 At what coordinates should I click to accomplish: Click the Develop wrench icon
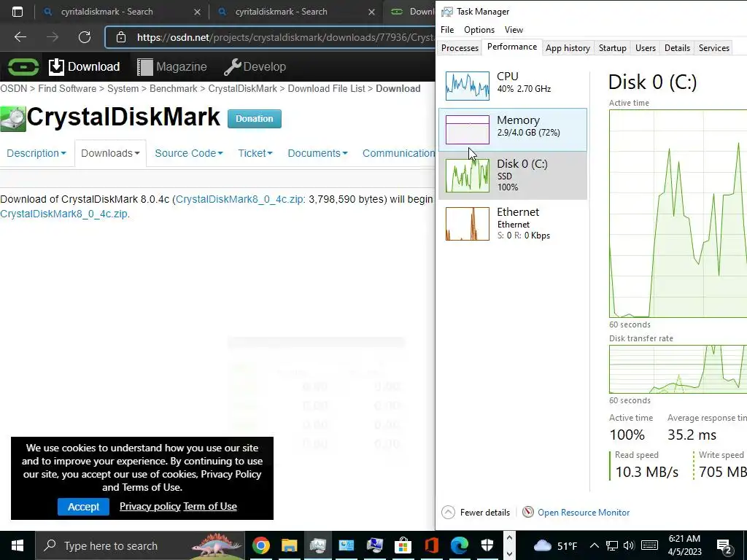point(233,66)
